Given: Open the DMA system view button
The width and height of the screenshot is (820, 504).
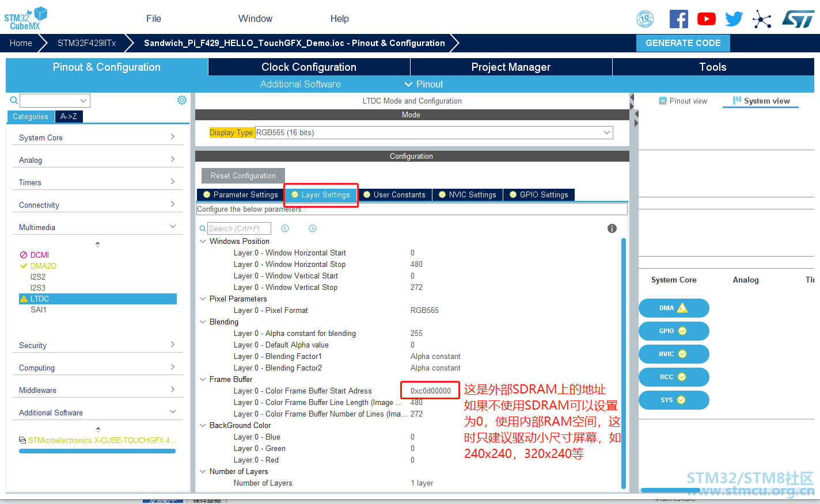Looking at the screenshot, I should click(674, 308).
